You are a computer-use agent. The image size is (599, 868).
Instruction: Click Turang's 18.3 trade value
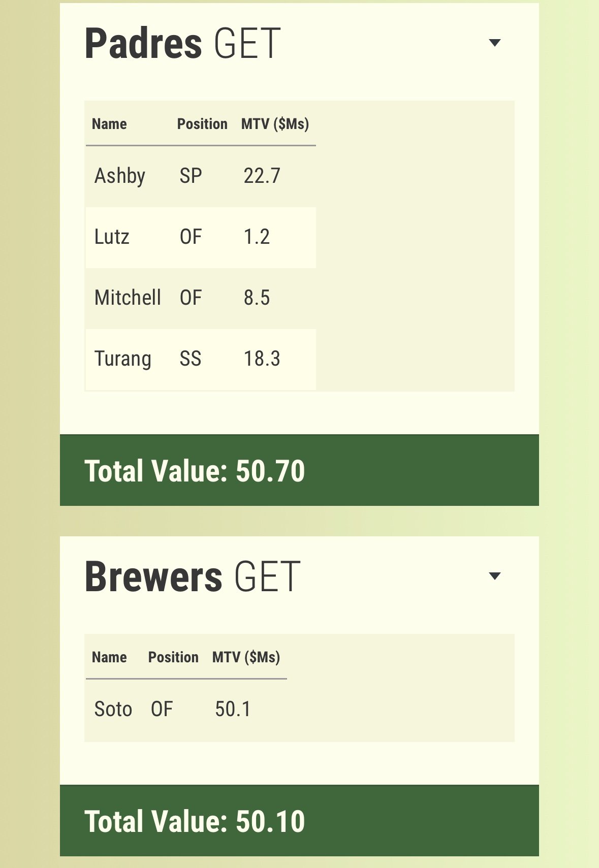click(262, 359)
